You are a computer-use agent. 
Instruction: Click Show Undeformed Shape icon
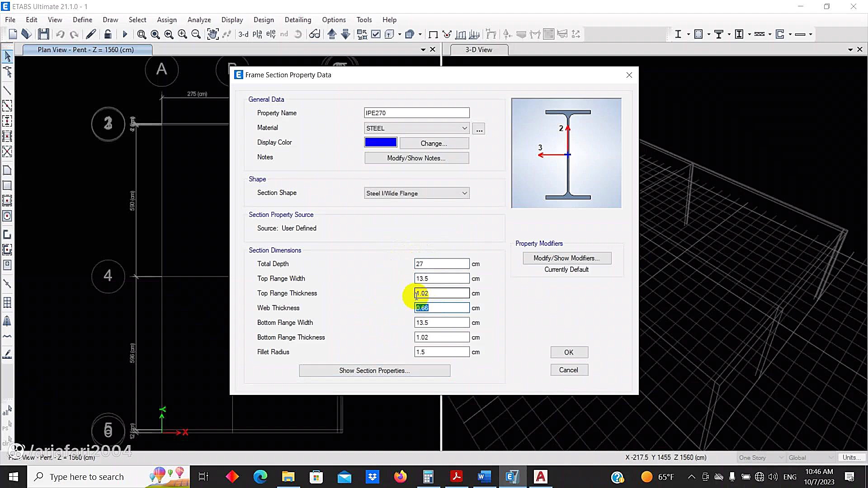point(433,34)
